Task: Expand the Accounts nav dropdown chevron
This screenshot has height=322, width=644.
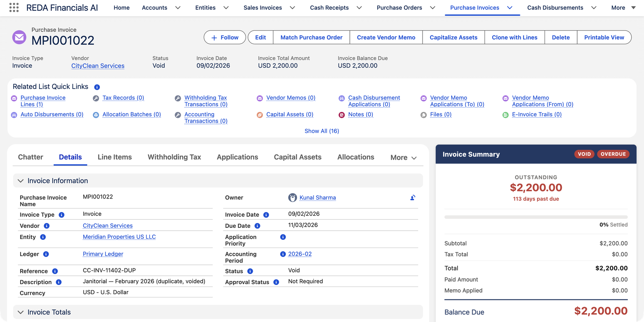Action: (178, 8)
